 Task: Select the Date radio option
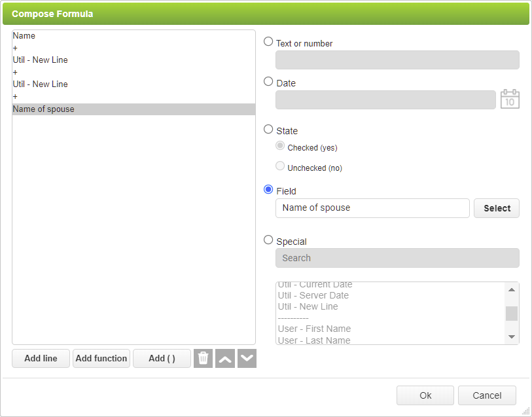coord(268,81)
